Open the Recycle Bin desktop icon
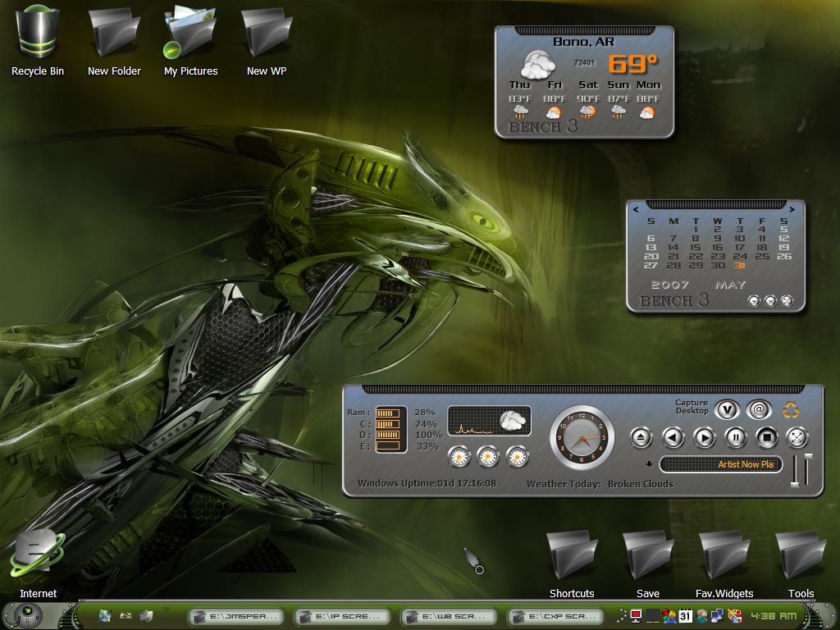Screen dimensions: 840x630 pos(38,40)
